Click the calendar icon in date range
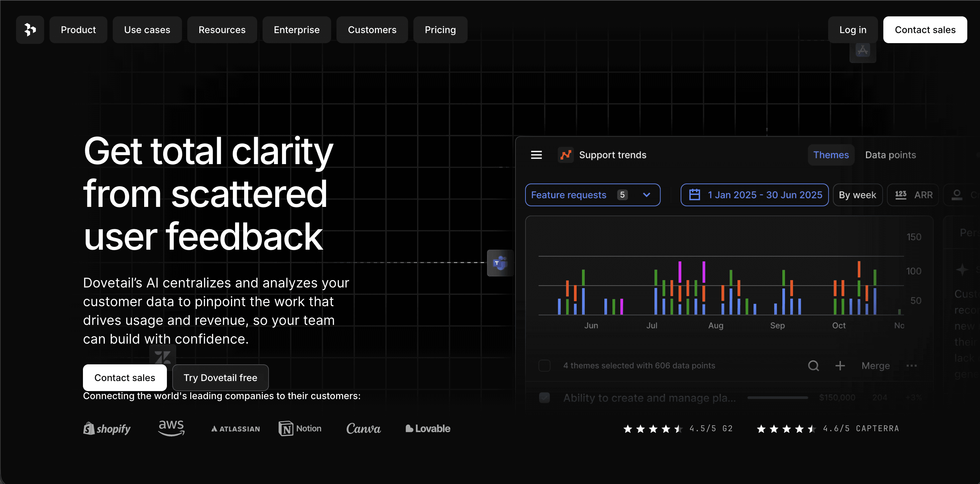980x484 pixels. 694,195
